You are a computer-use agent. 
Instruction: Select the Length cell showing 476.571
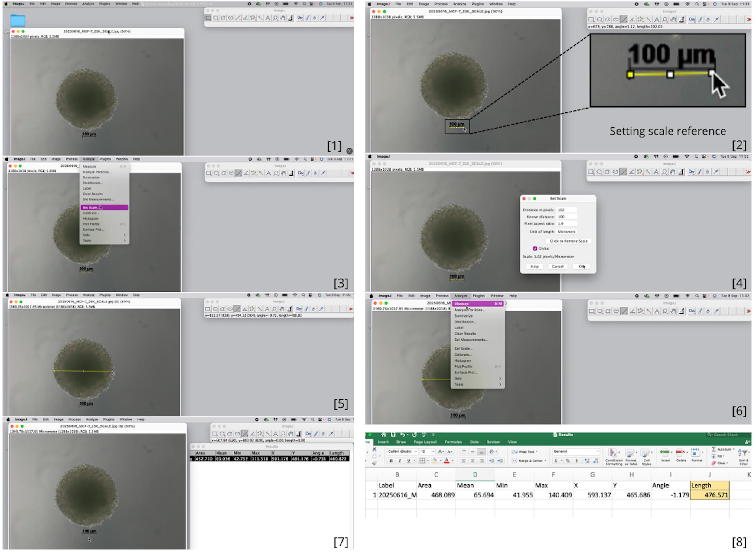click(x=710, y=495)
